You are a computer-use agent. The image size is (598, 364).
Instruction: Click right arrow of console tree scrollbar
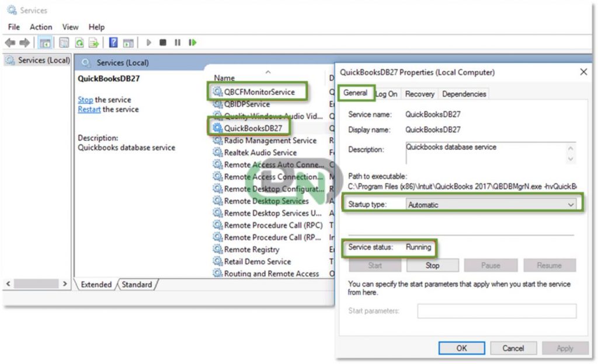[x=65, y=283]
